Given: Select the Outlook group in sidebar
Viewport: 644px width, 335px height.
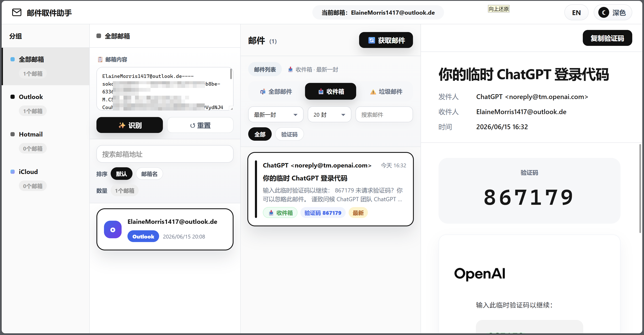Looking at the screenshot, I should tap(45, 104).
